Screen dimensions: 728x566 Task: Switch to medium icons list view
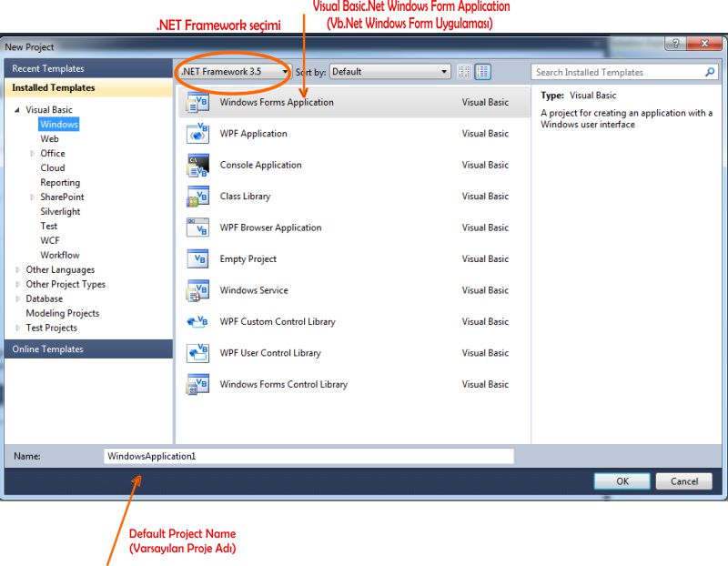tap(483, 72)
